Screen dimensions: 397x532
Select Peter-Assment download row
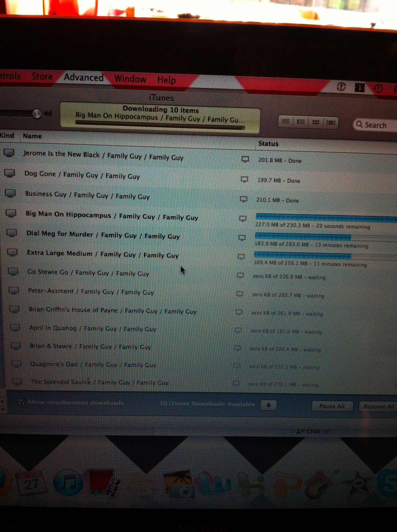(x=198, y=293)
